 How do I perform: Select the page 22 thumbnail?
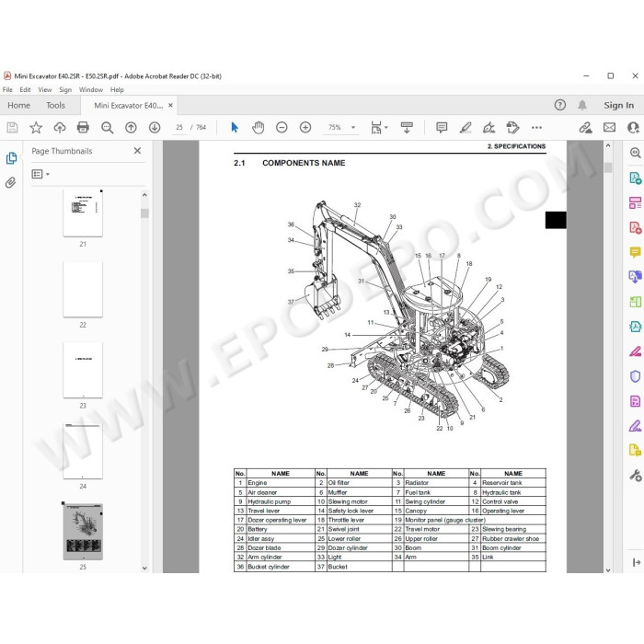coord(83,290)
